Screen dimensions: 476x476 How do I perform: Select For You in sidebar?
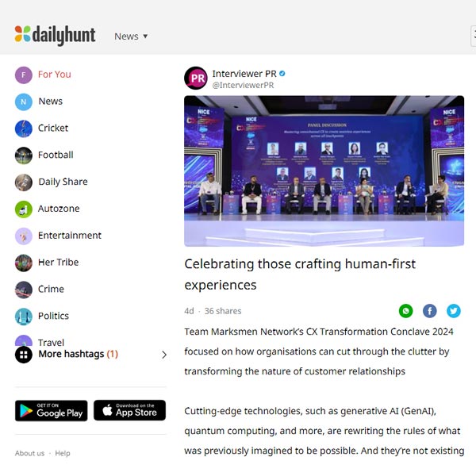[x=43, y=75]
